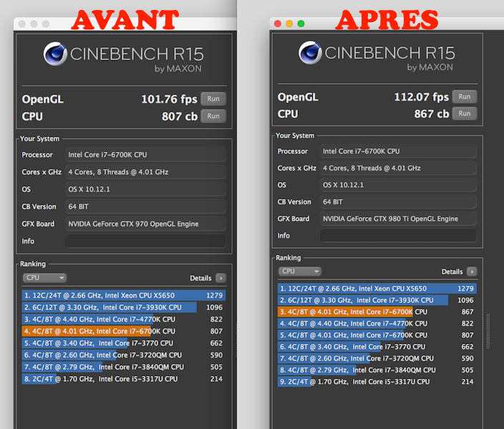Click Cores x GHz field in left window
Viewport: 504px width, 429px height.
tap(145, 172)
